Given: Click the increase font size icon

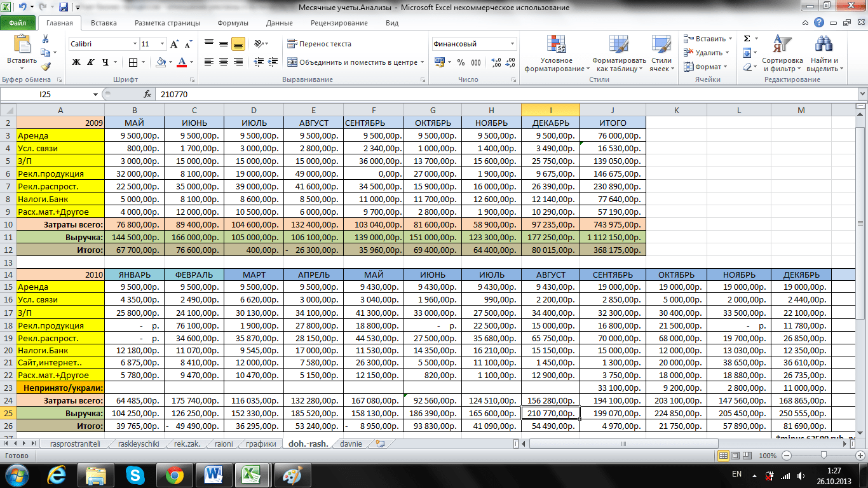Looking at the screenshot, I should pos(173,44).
